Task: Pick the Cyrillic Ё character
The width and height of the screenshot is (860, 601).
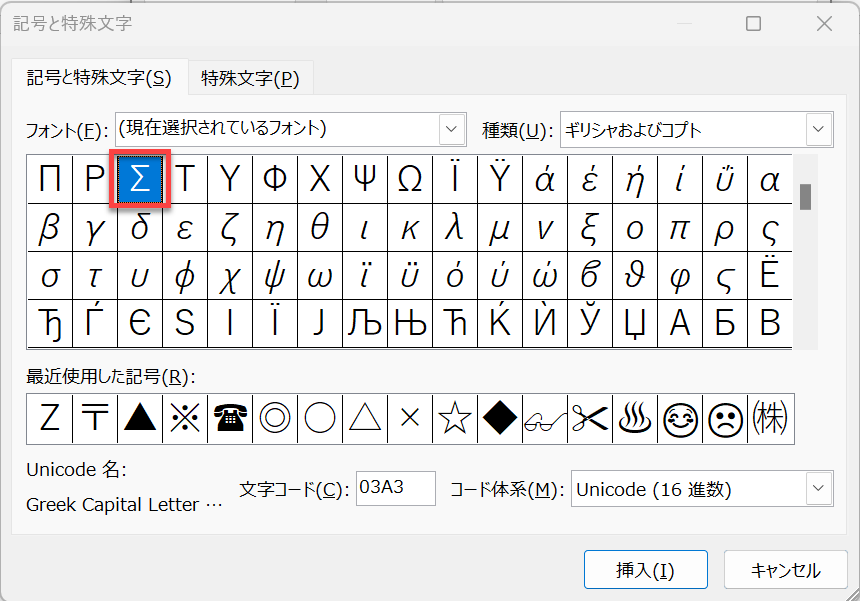Action: point(770,275)
